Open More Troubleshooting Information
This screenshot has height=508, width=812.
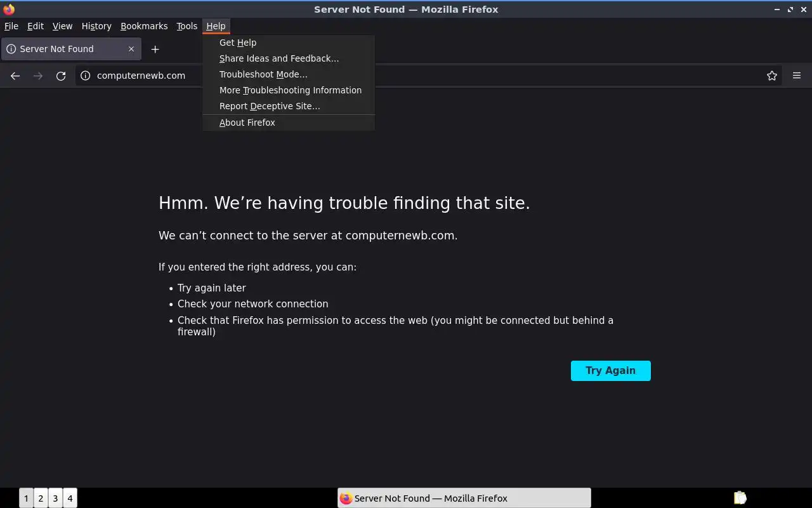point(289,90)
